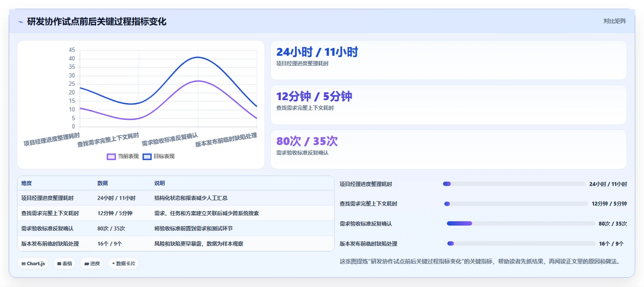Click table cell 24小时 / 11小时
The width and height of the screenshot is (644, 287).
tap(117, 198)
